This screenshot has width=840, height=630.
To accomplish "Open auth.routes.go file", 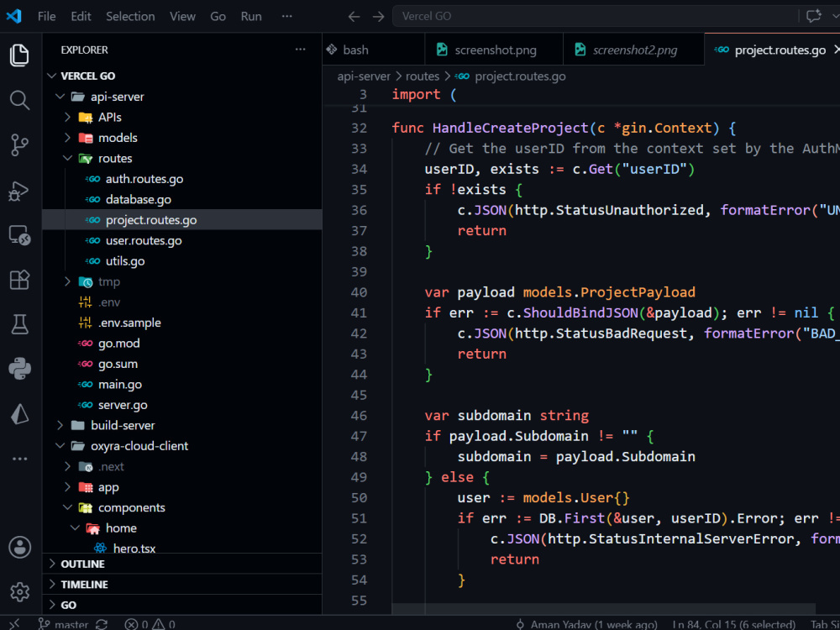I will 182,179.
